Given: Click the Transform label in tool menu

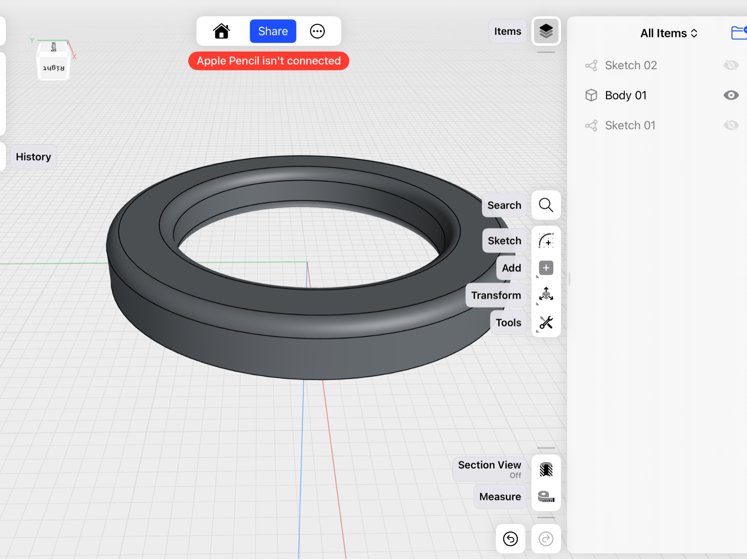Looking at the screenshot, I should [x=496, y=295].
